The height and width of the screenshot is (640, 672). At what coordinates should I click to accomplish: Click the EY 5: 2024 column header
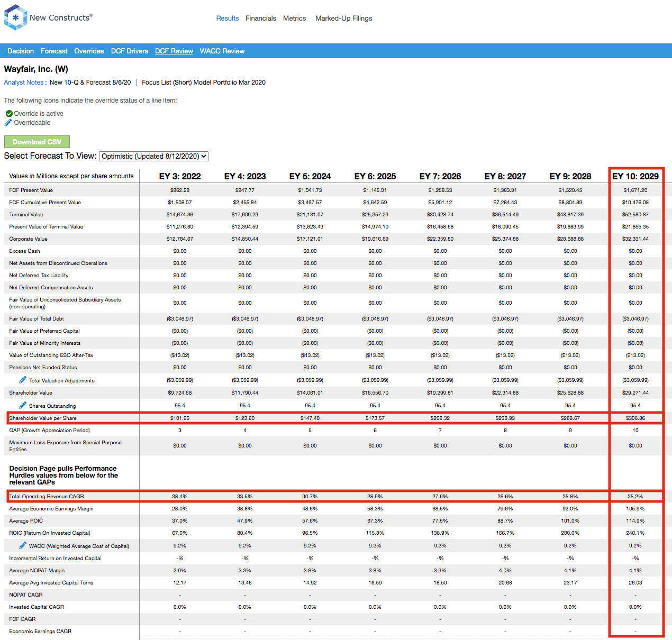click(x=310, y=176)
